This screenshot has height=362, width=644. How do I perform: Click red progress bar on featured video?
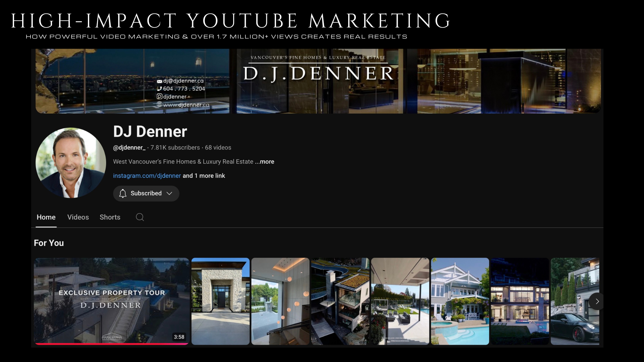click(x=111, y=344)
